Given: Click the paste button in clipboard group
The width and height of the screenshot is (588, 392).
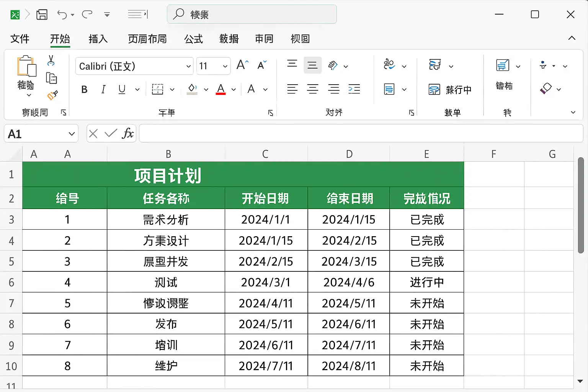Looking at the screenshot, I should tap(26, 75).
